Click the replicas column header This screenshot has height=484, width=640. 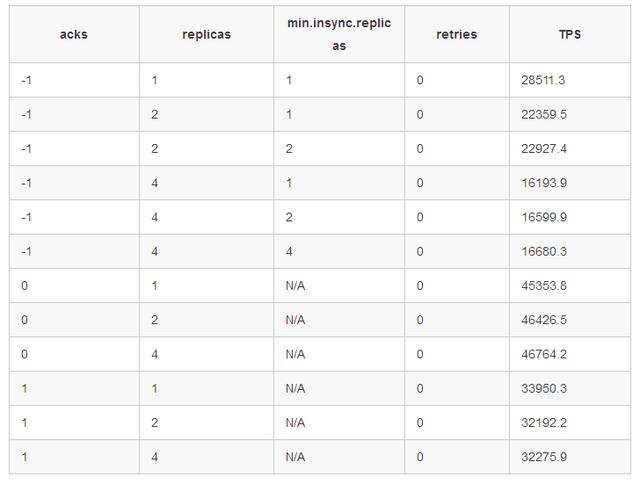click(207, 35)
